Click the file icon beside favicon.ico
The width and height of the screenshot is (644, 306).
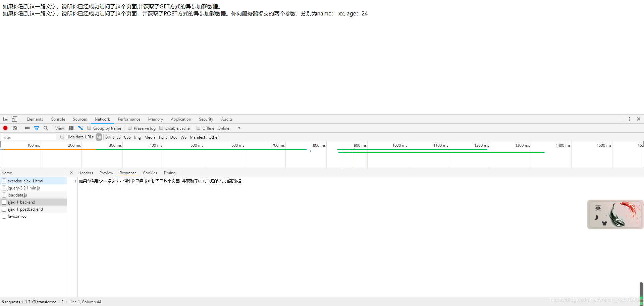(x=4, y=216)
